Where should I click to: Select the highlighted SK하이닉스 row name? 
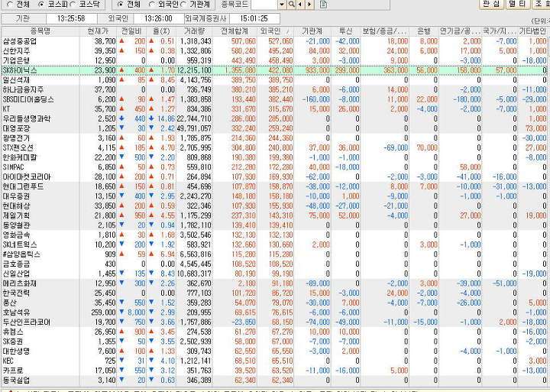click(x=20, y=70)
